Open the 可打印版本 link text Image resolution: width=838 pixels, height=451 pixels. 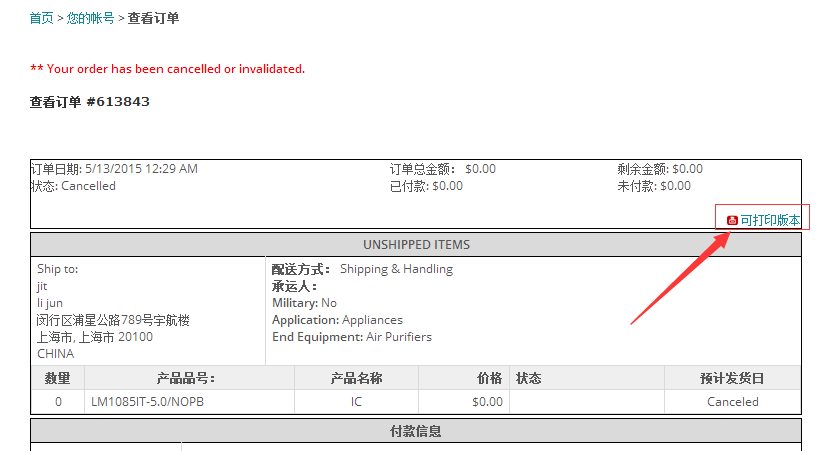[770, 220]
